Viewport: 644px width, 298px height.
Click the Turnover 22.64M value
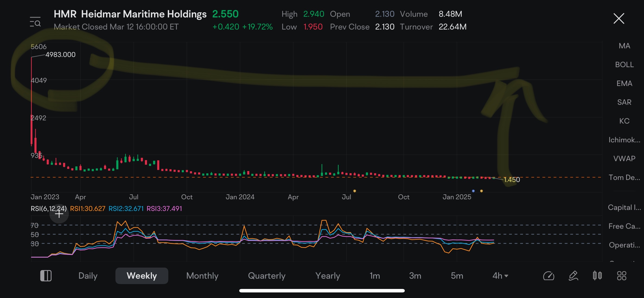point(453,27)
